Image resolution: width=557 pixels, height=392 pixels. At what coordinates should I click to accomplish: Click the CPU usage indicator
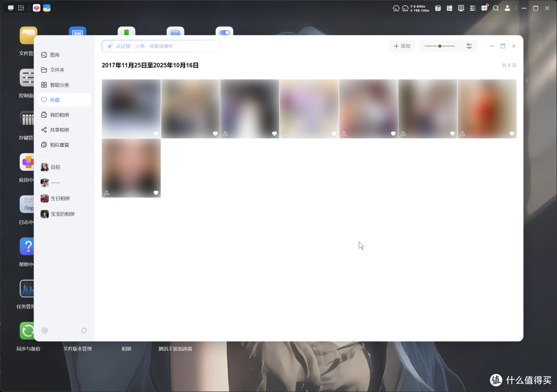coord(396,8)
